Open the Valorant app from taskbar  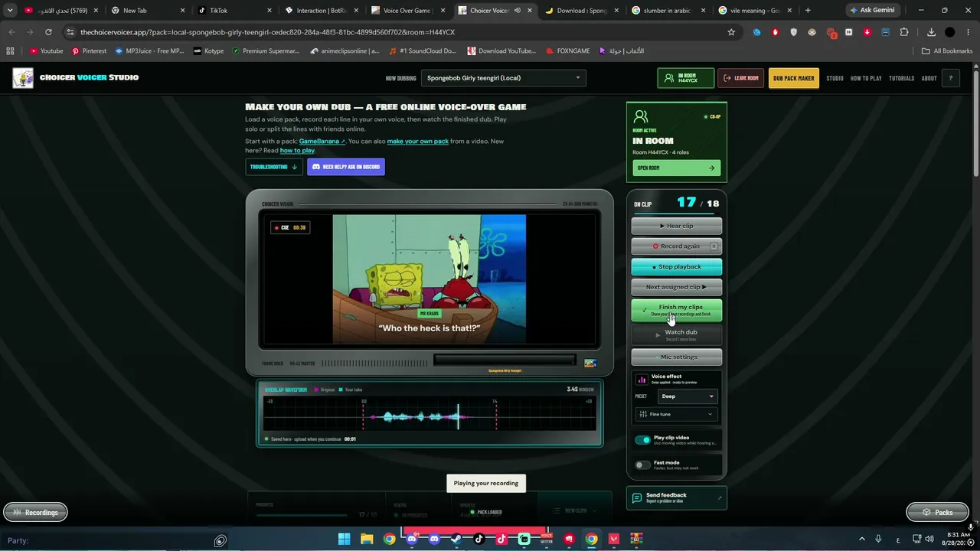[x=614, y=539]
